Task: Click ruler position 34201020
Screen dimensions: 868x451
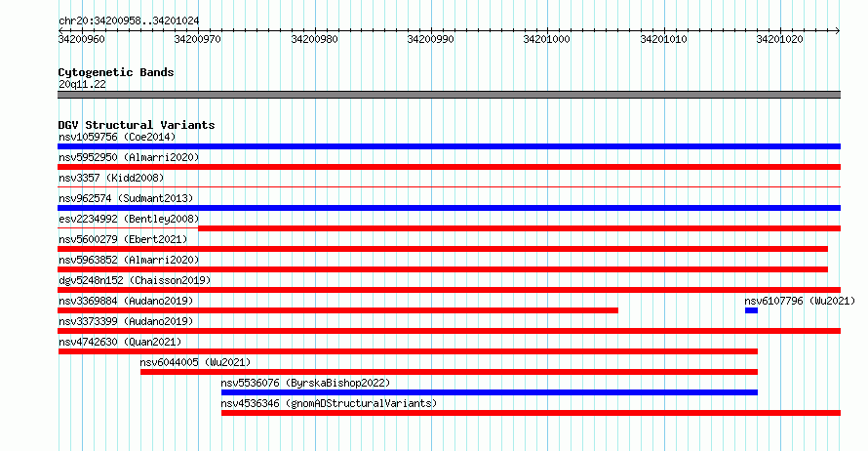Action: pos(780,39)
